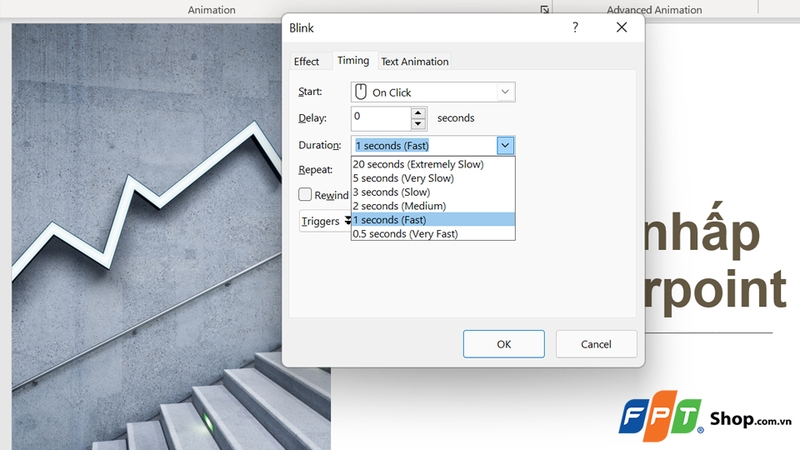Decrease the Delay value with down arrow
Screen dimensions: 800x450
[418, 123]
